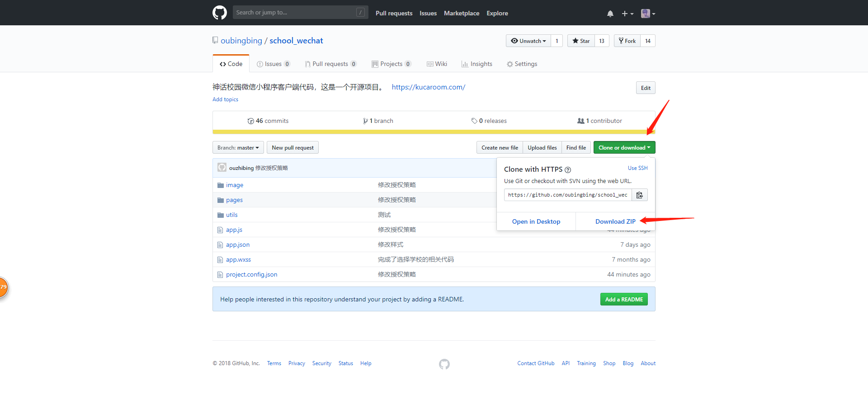The image size is (868, 418).
Task: View forks count 14
Action: point(648,41)
